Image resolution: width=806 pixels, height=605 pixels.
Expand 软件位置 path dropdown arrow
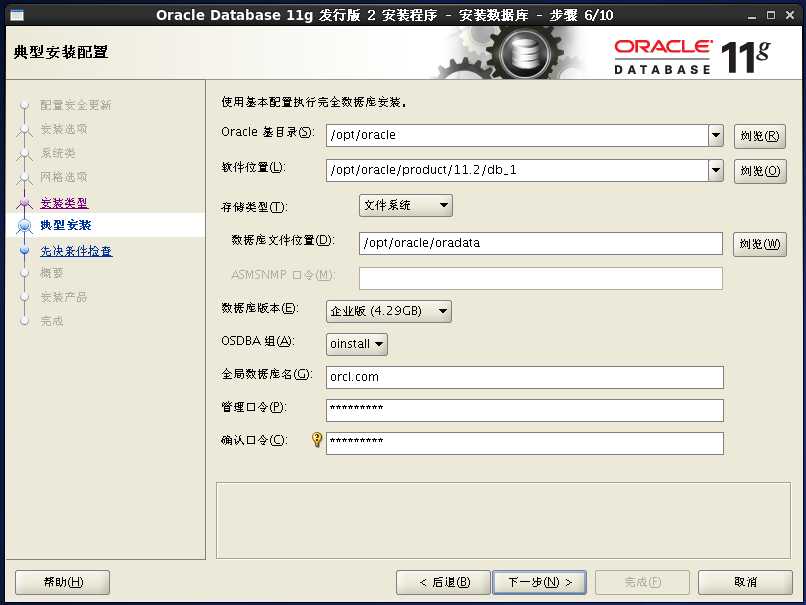716,170
